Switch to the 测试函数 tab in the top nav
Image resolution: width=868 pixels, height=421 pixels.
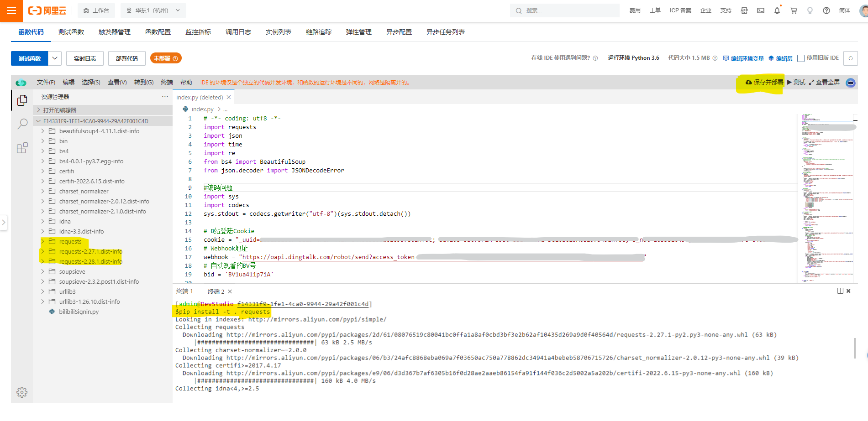[x=71, y=32]
